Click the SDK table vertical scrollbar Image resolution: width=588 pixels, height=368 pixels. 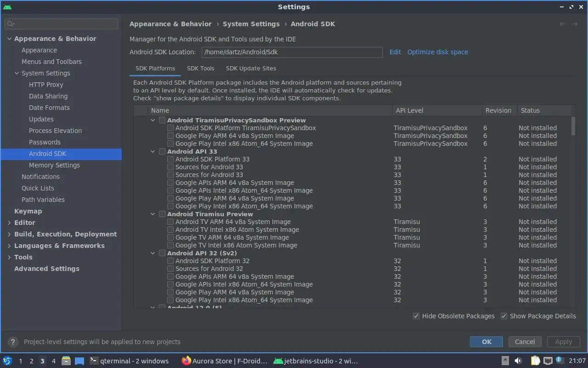coord(573,126)
